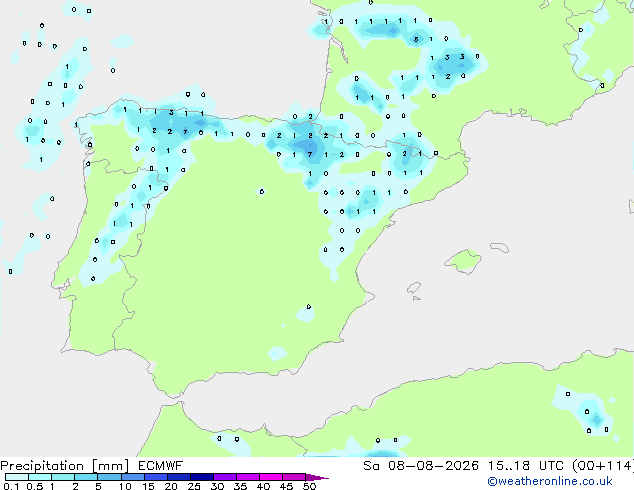Click the legend label '50'

pos(309,486)
